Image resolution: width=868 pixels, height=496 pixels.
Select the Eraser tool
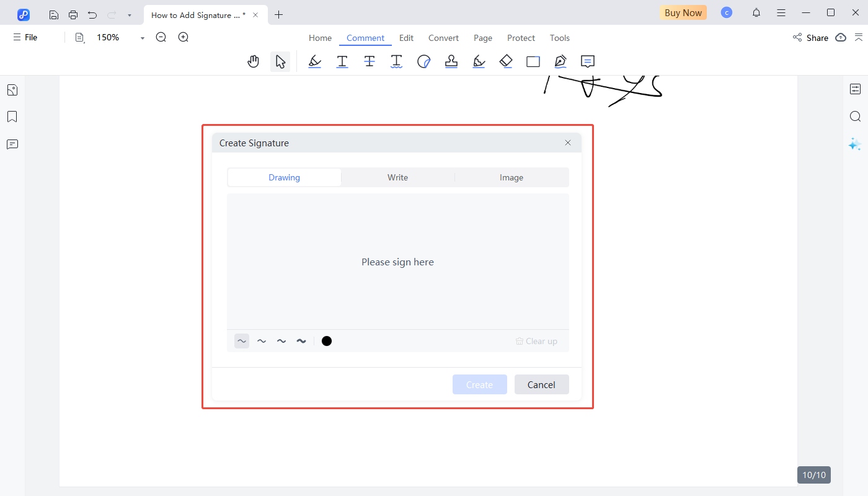tap(506, 61)
